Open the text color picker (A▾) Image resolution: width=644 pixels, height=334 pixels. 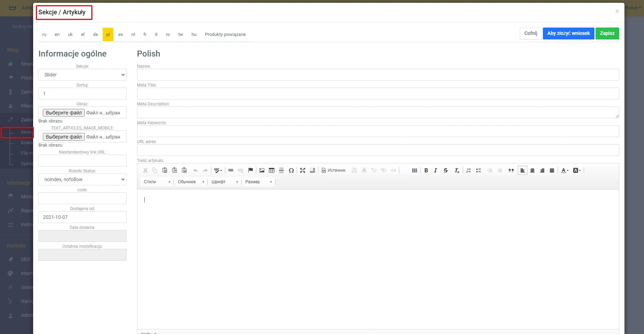565,170
